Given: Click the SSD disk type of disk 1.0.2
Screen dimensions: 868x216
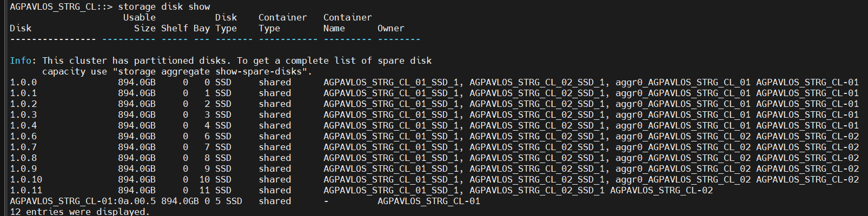Looking at the screenshot, I should click(x=223, y=104).
